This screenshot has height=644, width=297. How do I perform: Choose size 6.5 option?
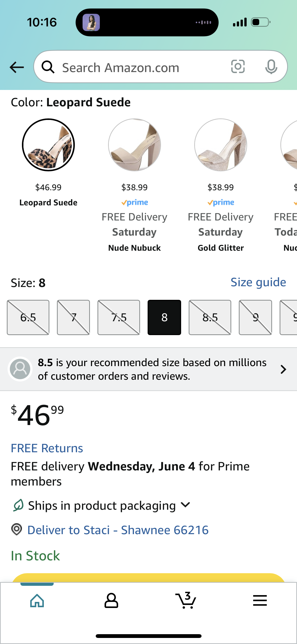28,317
